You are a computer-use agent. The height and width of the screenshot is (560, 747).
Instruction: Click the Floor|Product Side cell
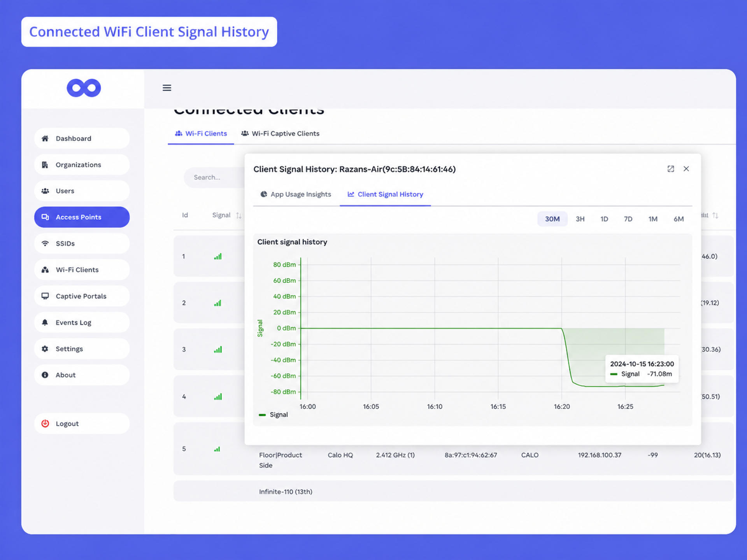point(281,460)
